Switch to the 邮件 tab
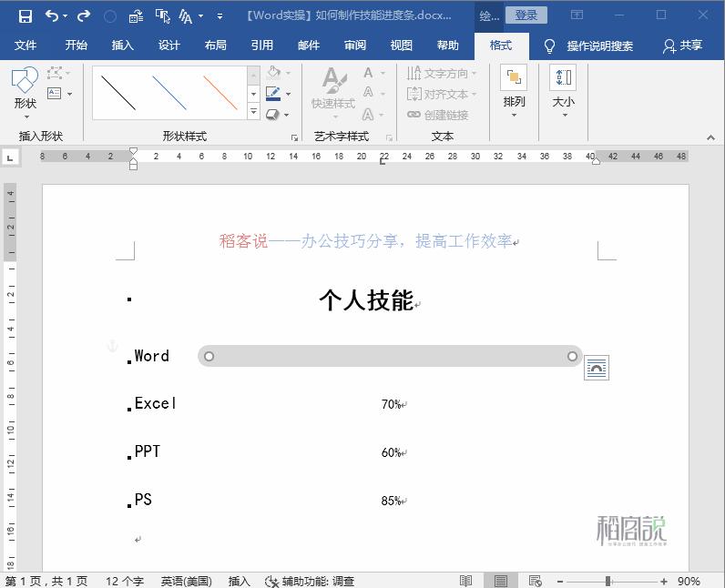 (309, 46)
